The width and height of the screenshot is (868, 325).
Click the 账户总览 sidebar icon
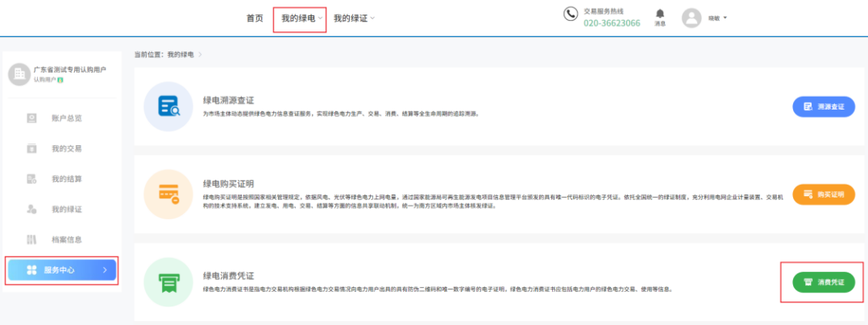[32, 118]
